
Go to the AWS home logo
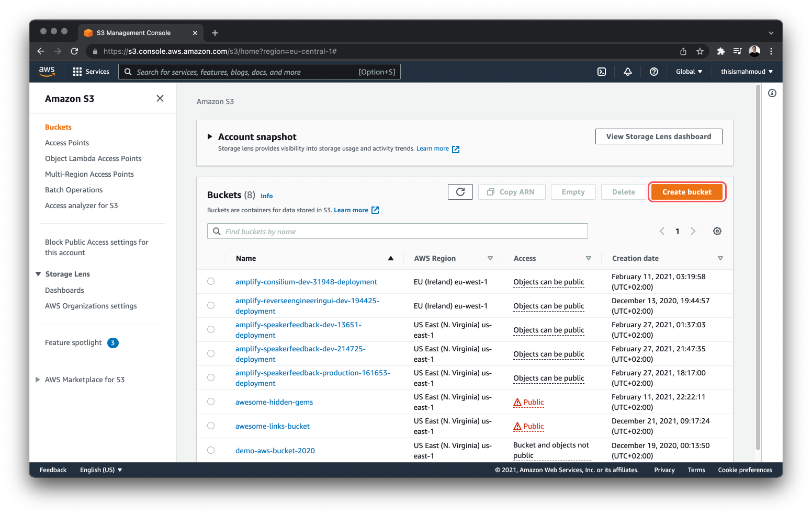click(x=47, y=72)
